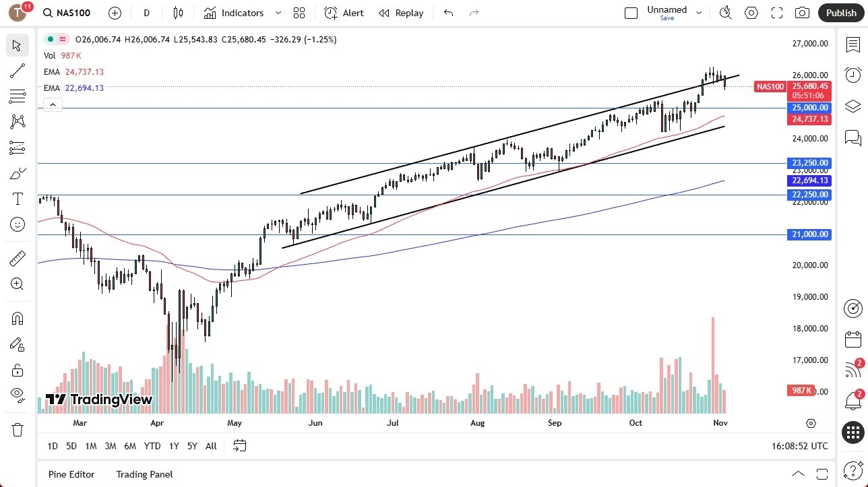Activate the Zoom In tool
Image resolution: width=868 pixels, height=487 pixels.
tap(17, 283)
